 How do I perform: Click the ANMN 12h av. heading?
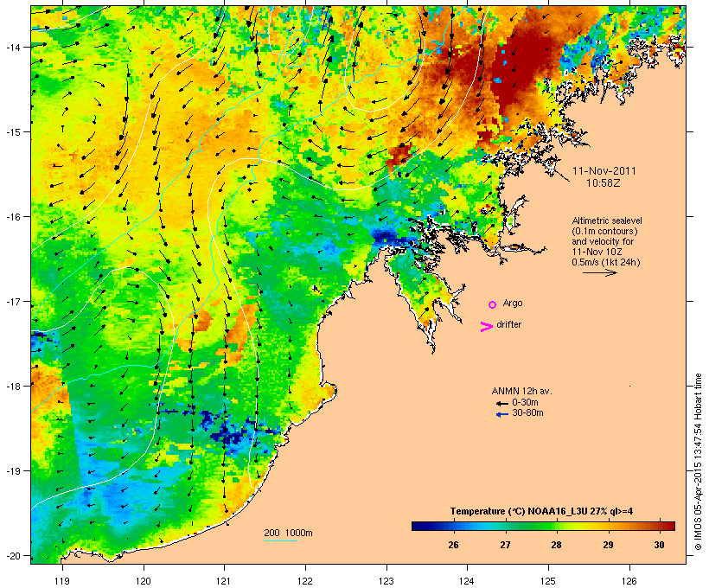pyautogui.click(x=521, y=391)
